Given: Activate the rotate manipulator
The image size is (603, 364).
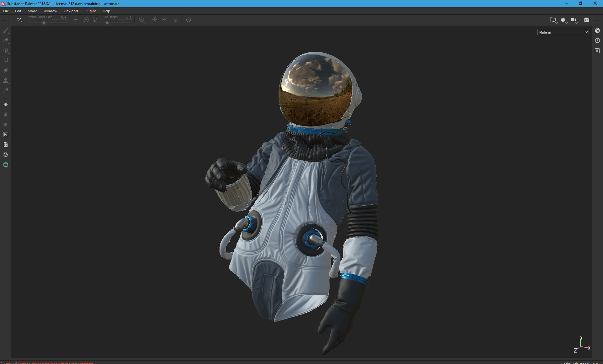Looking at the screenshot, I should (x=86, y=20).
